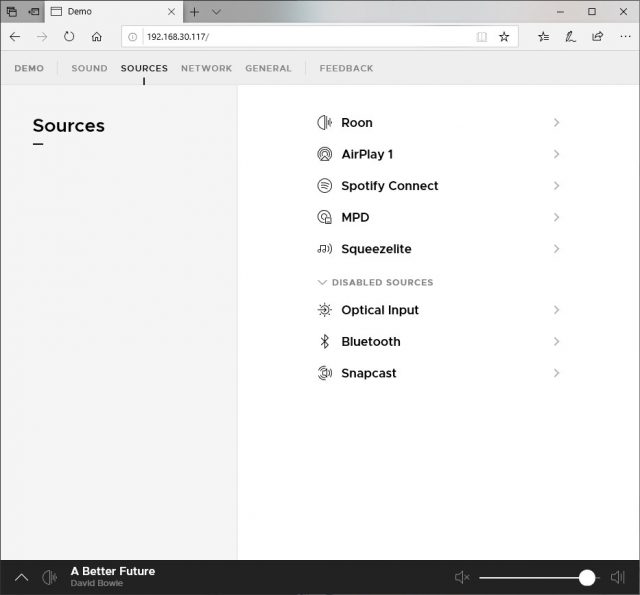Click the AirPlay 1 label
The width and height of the screenshot is (640, 595).
367,154
